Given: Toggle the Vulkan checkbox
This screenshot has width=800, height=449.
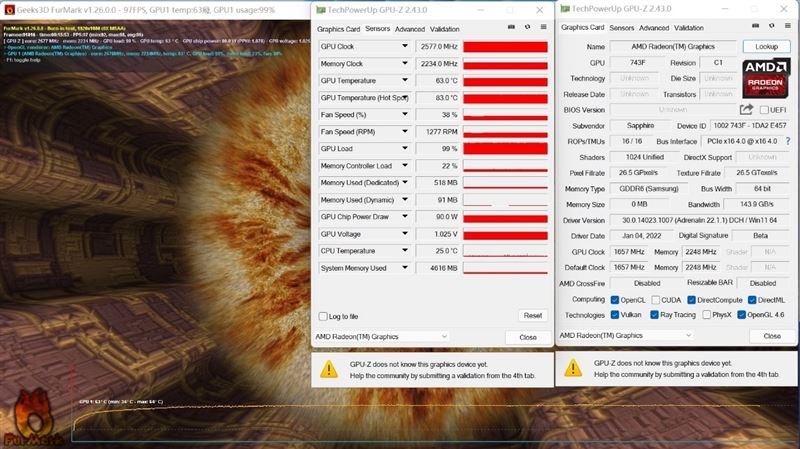Looking at the screenshot, I should click(615, 315).
